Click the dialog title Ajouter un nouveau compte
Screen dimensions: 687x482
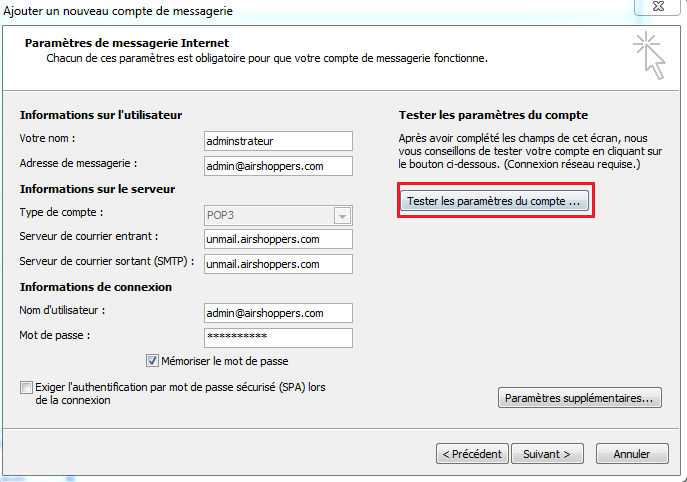point(118,11)
